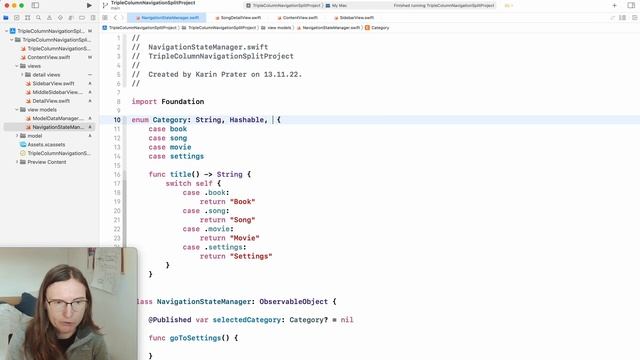This screenshot has width=640, height=360.
Task: Click line number 10 in gutter
Action: coord(117,120)
